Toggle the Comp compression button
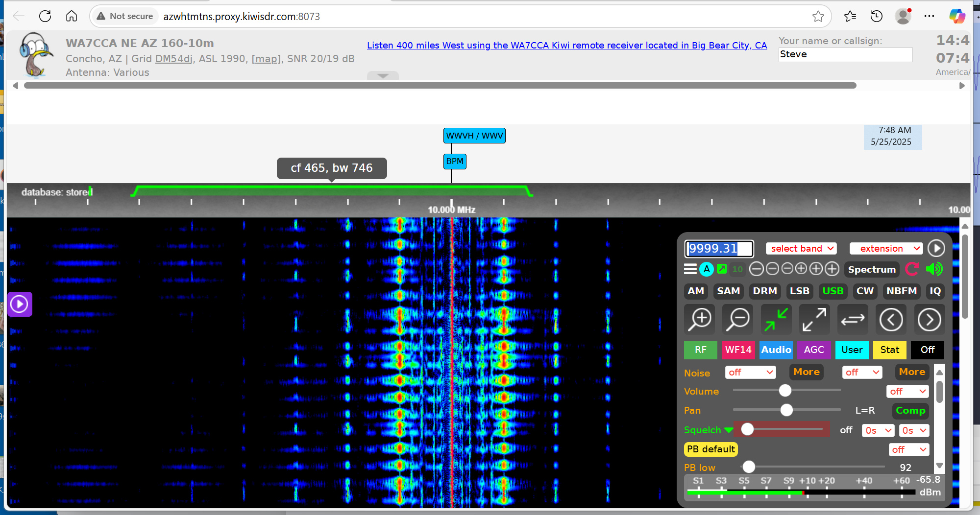Viewport: 980px width, 515px height. point(910,410)
